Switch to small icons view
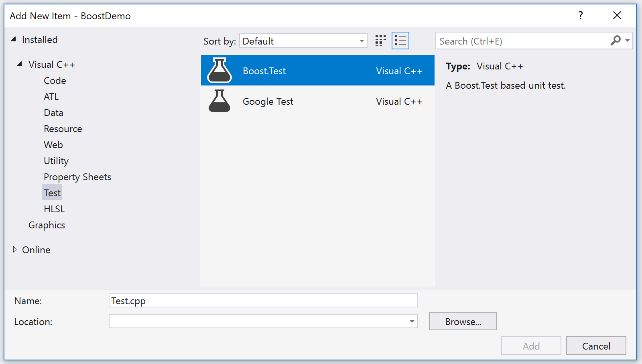 coord(380,41)
